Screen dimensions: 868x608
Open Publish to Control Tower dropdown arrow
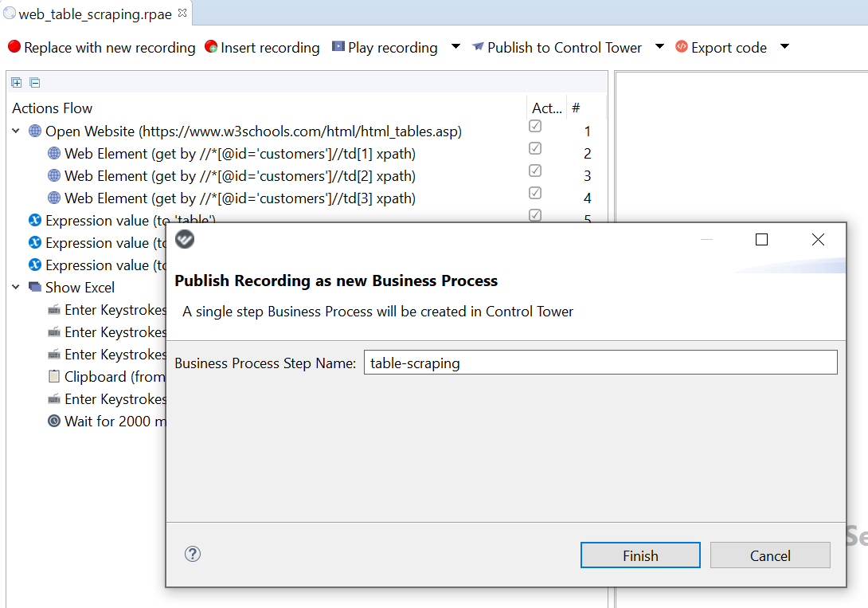click(659, 46)
